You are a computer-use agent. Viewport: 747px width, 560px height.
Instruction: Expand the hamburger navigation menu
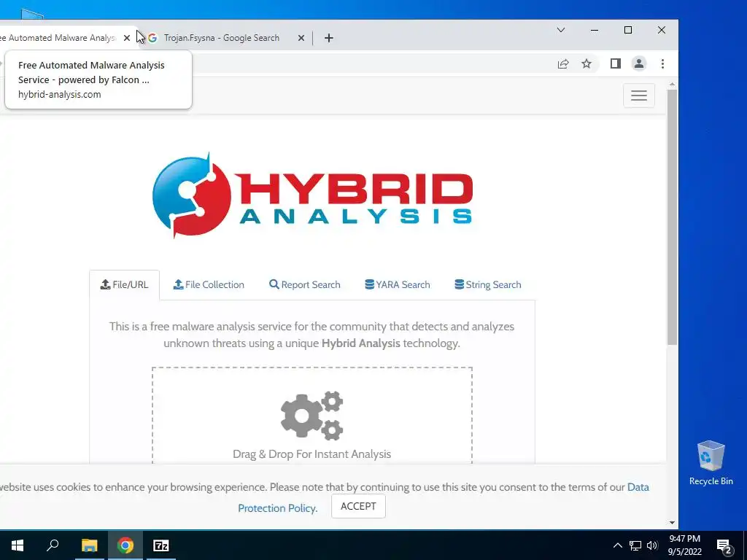pyautogui.click(x=639, y=96)
